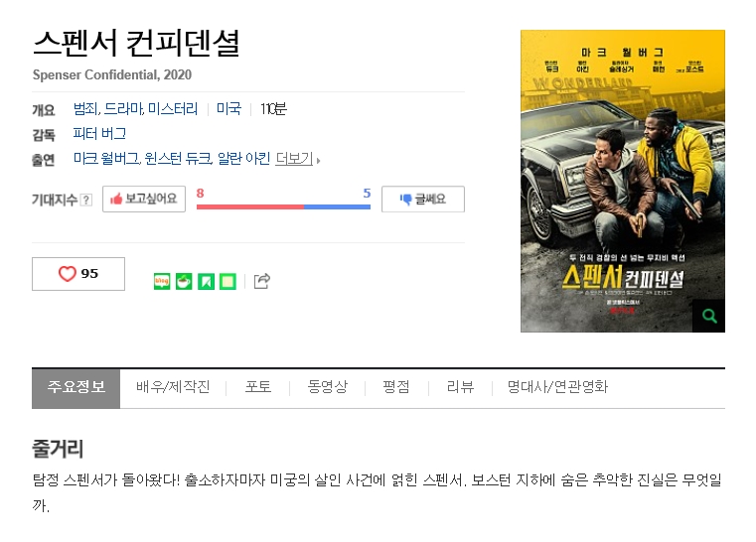Open the external share arrow icon
756x542 pixels.
[x=262, y=282]
